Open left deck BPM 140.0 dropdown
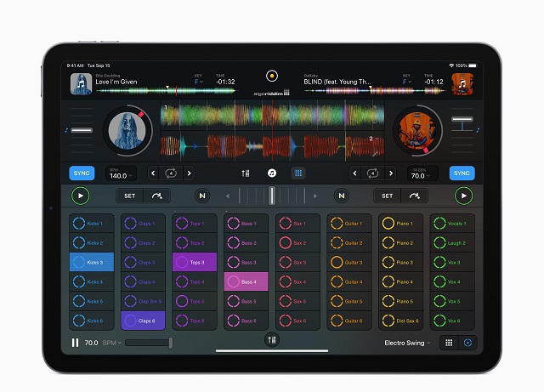The width and height of the screenshot is (544, 392). 121,173
